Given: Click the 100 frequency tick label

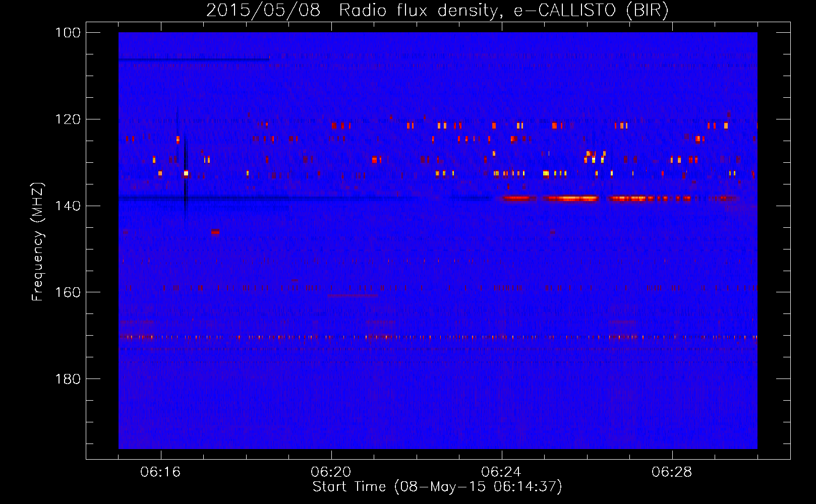Looking at the screenshot, I should pyautogui.click(x=68, y=33).
